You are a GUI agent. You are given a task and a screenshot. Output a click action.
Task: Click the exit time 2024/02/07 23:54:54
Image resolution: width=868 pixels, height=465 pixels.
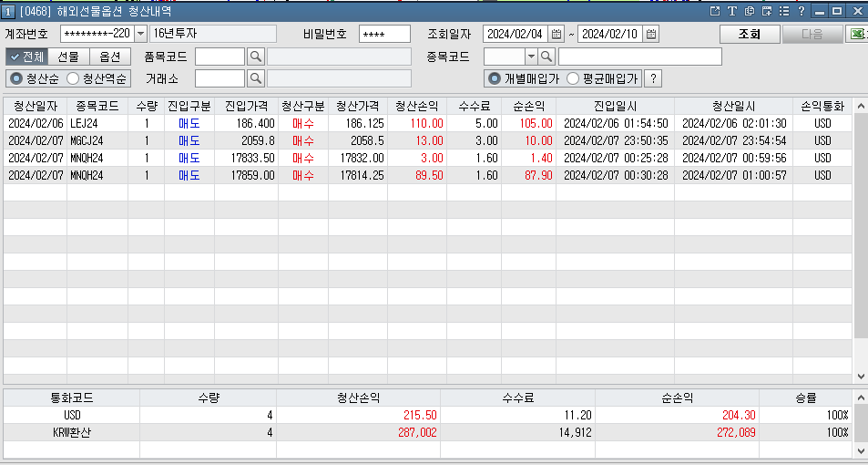[734, 140]
